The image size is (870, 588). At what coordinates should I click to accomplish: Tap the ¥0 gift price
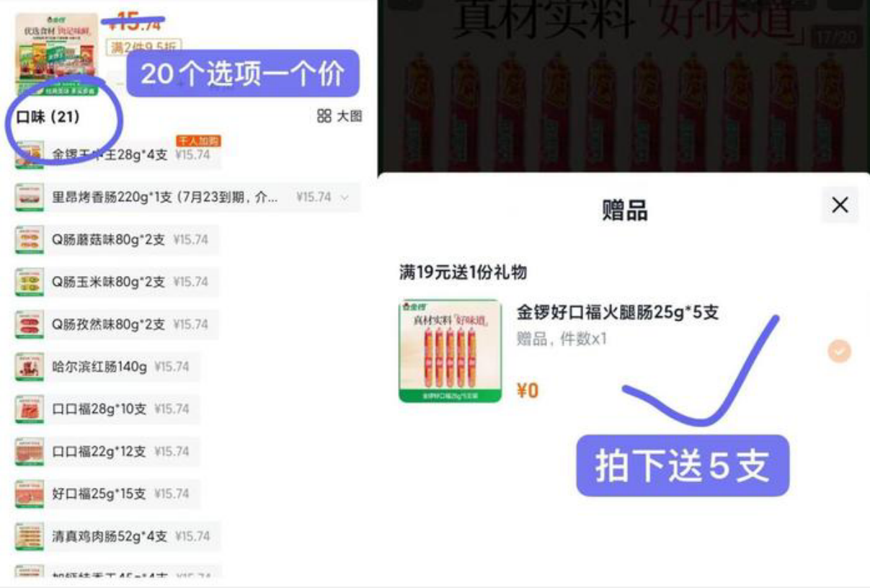point(528,391)
